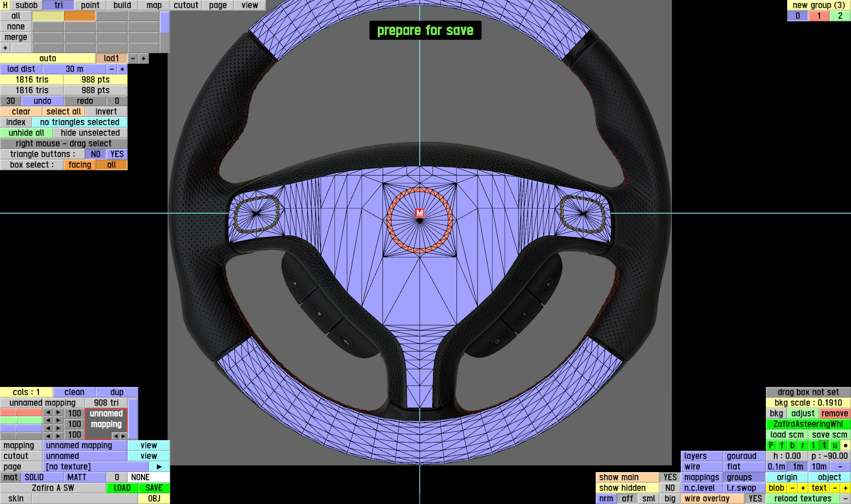Screen dimensions: 851x504
Task: Increase blob size with plus button
Action: tap(803, 488)
